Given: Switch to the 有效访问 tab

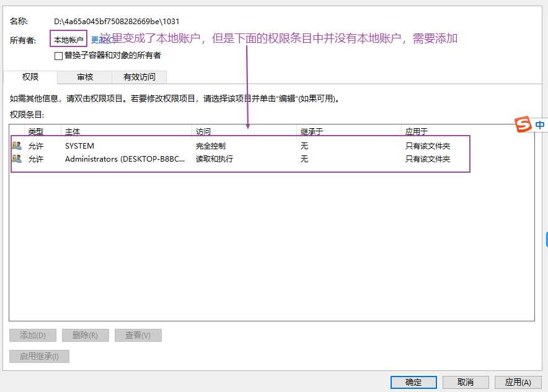Looking at the screenshot, I should click(x=139, y=77).
